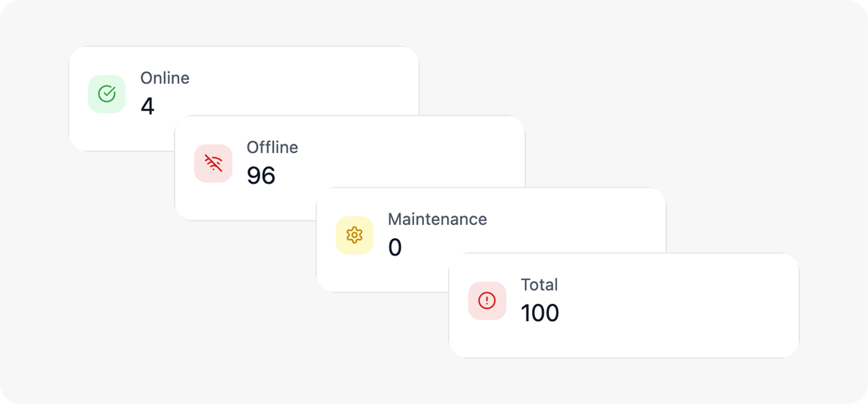
Task: Click the green Online checkmark icon
Action: pyautogui.click(x=107, y=94)
